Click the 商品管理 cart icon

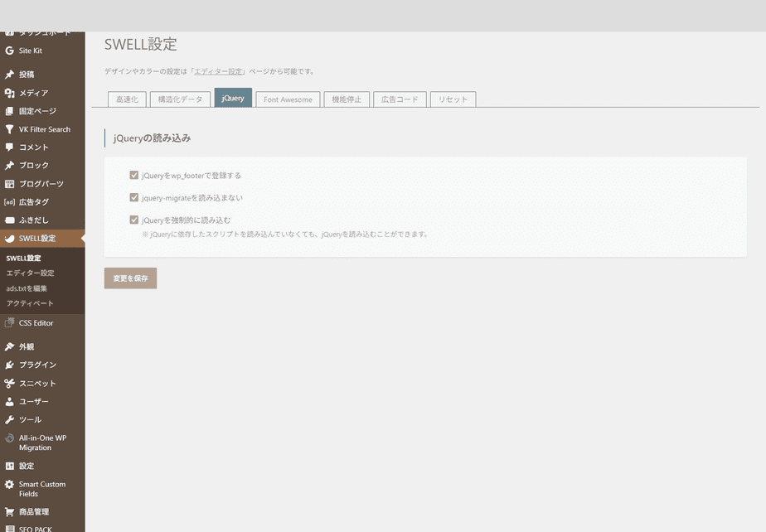point(9,512)
